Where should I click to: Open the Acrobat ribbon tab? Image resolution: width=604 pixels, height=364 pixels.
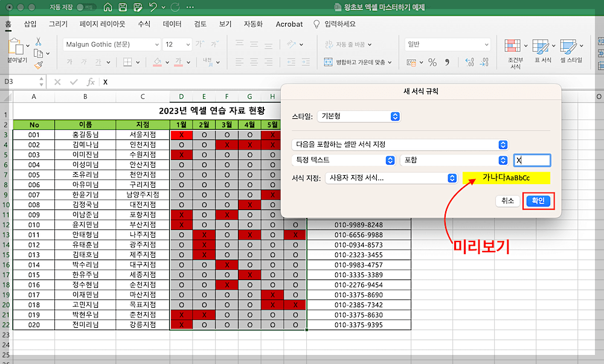289,24
